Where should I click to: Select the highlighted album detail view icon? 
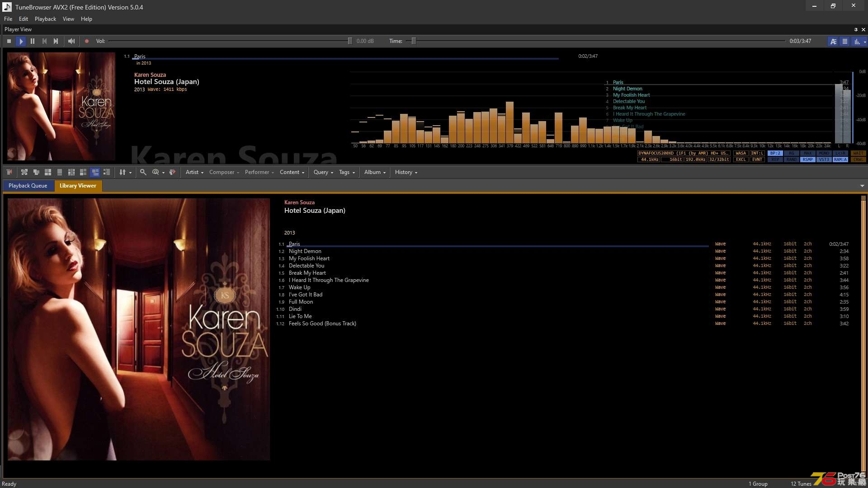(95, 172)
